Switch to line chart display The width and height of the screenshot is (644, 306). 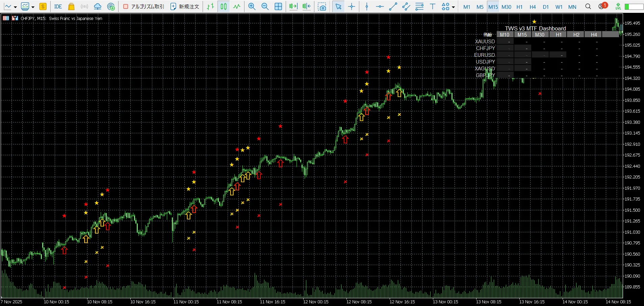coord(237,6)
